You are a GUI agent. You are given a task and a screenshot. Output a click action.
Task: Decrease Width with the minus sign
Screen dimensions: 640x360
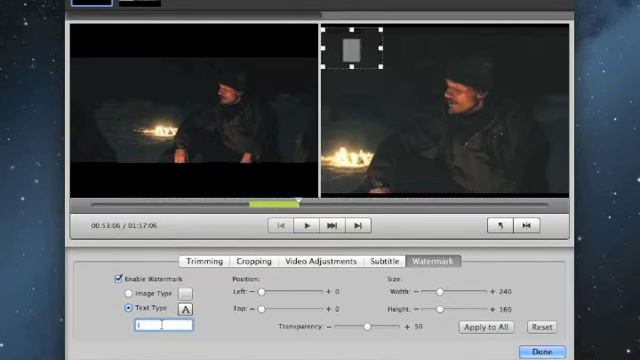tap(416, 291)
